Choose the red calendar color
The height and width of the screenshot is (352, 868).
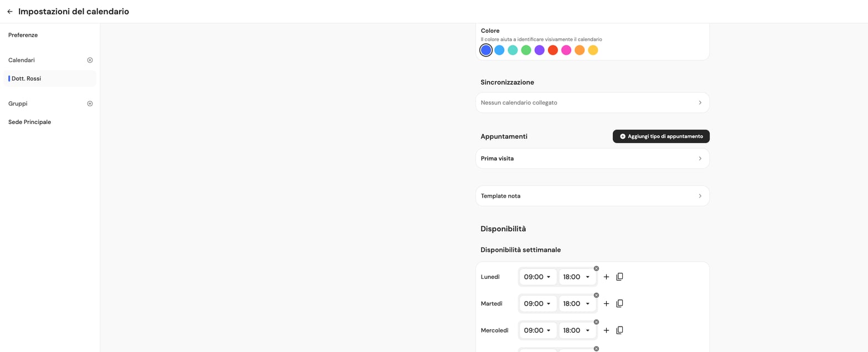552,50
